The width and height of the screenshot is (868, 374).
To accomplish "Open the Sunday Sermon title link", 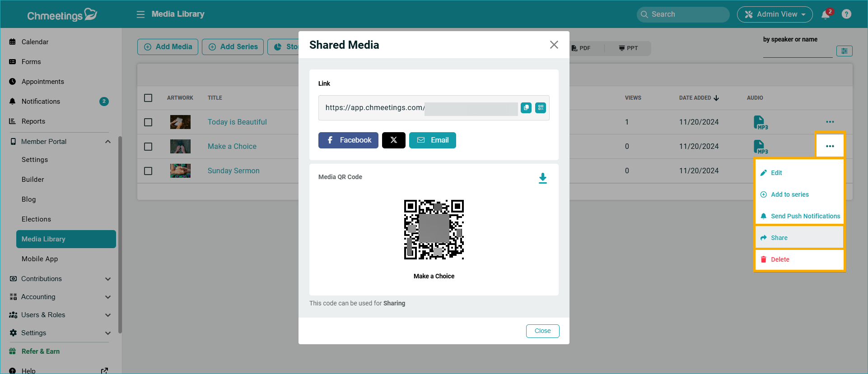I will [233, 171].
